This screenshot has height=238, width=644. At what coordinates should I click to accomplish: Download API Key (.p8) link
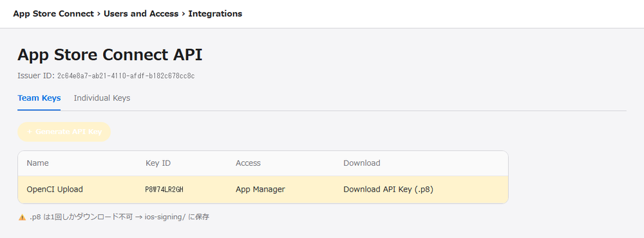pos(388,190)
